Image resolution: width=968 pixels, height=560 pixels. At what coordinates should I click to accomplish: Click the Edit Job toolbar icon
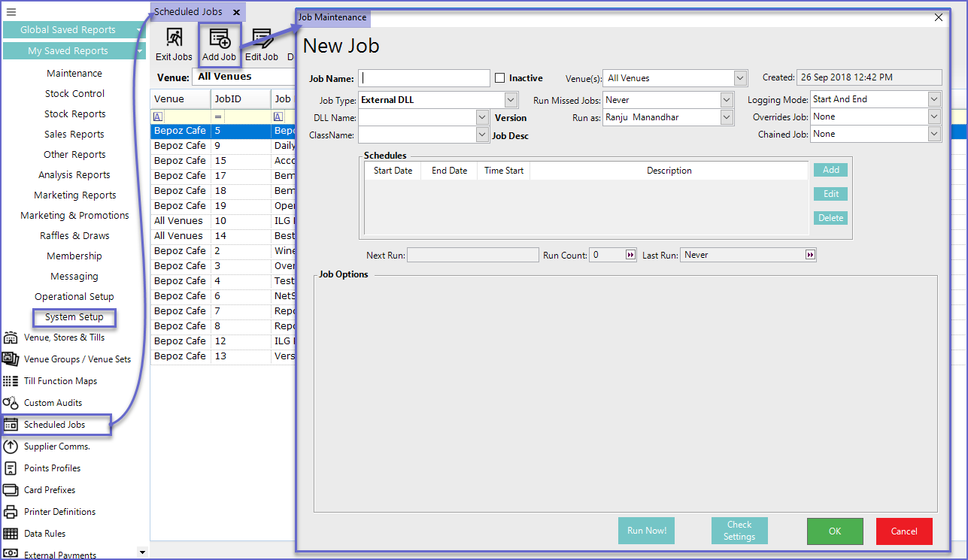pyautogui.click(x=262, y=45)
